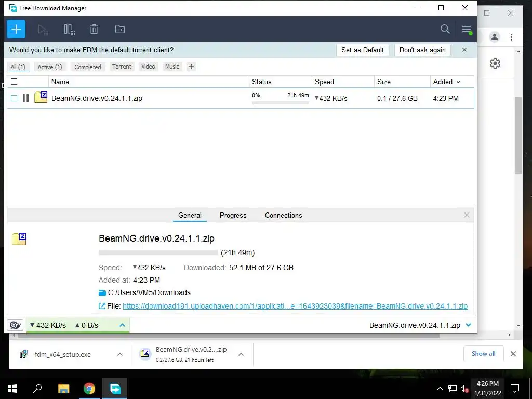Image resolution: width=532 pixels, height=399 pixels.
Task: Select the All (1) filter tab
Action: click(x=18, y=67)
